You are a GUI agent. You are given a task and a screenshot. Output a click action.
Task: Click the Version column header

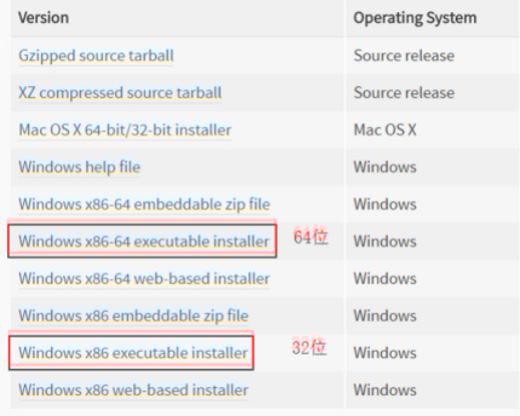[44, 18]
